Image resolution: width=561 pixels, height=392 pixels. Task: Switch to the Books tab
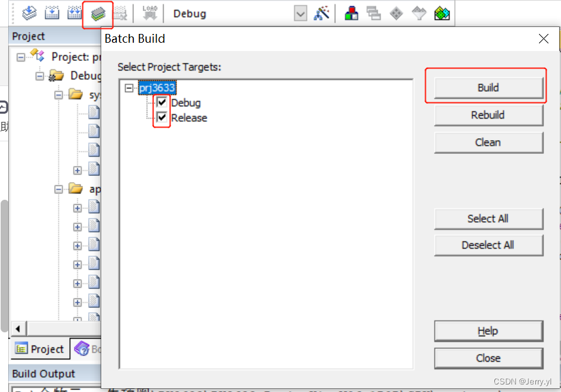pyautogui.click(x=87, y=349)
